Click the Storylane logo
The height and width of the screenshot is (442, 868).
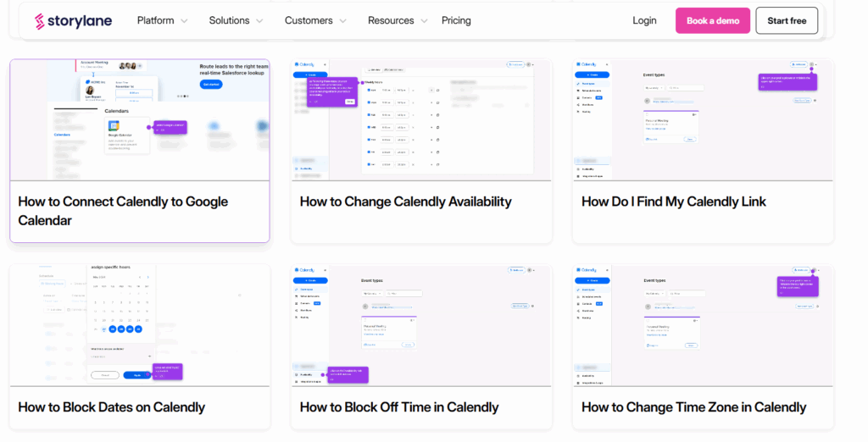pos(73,21)
